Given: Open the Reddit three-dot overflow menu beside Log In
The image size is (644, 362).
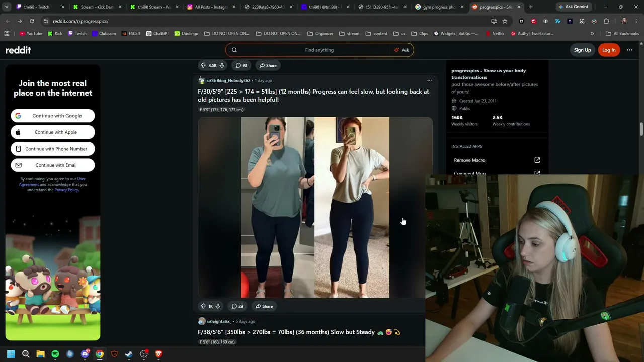Looking at the screenshot, I should tap(629, 50).
